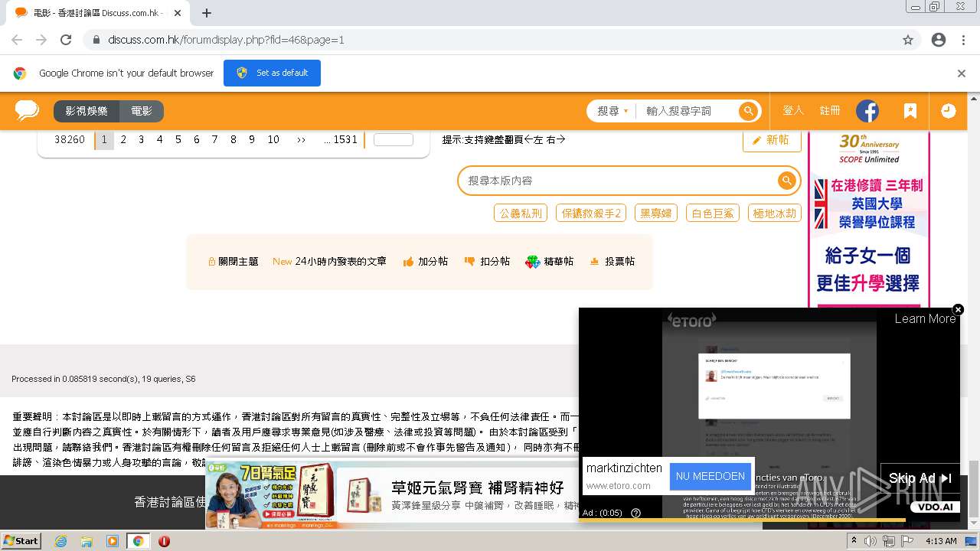Click the forum speech bubble logo
The image size is (980, 551).
coord(27,111)
